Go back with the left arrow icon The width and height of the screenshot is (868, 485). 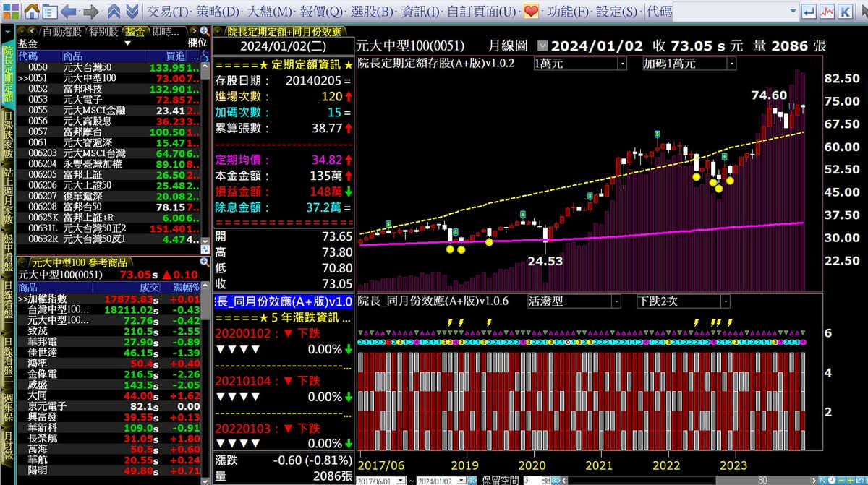pos(69,12)
